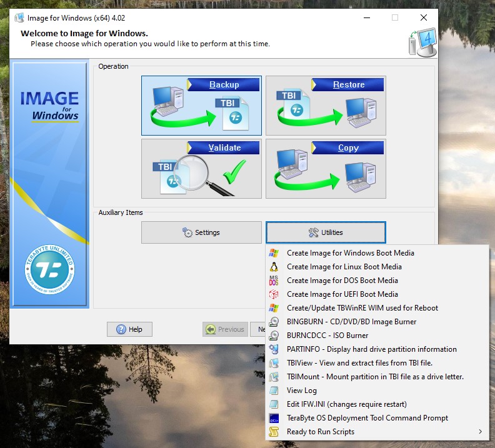Click the UEFI icon in the menu
The width and height of the screenshot is (495, 448).
click(x=274, y=294)
